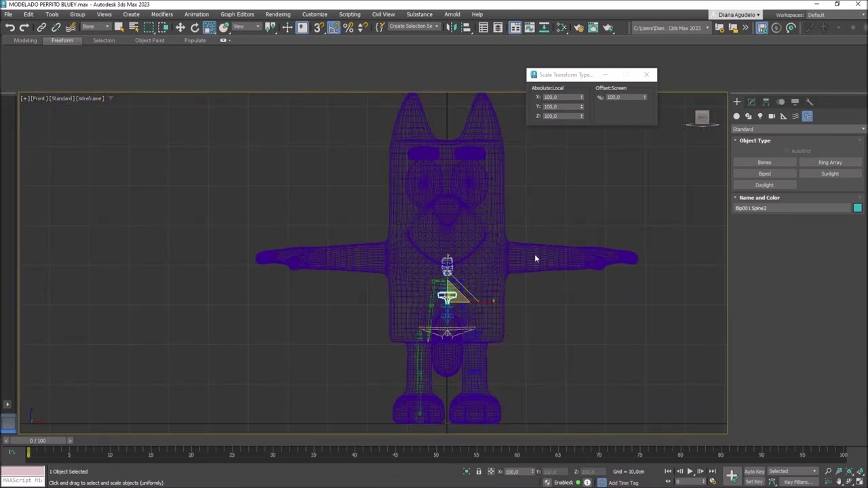
Task: Toggle the Spinner Snap button
Action: (x=363, y=27)
